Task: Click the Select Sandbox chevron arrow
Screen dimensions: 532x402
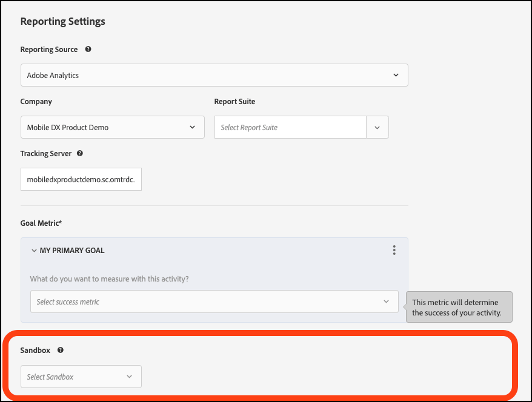Action: point(130,376)
